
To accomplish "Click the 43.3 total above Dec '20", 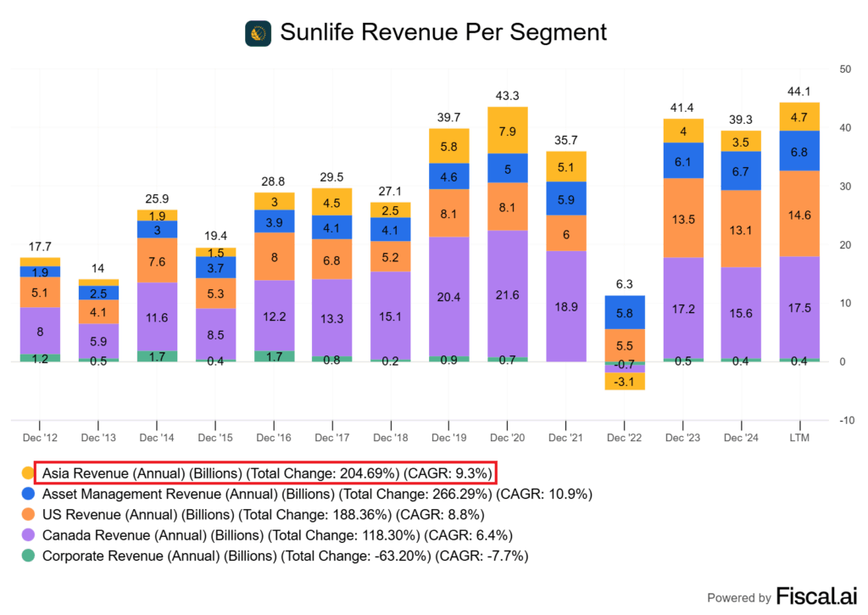I will click(507, 96).
